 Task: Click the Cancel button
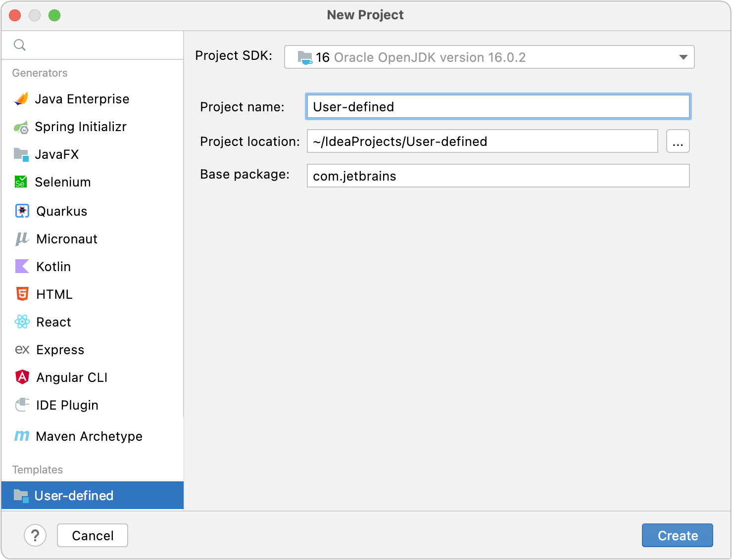93,535
